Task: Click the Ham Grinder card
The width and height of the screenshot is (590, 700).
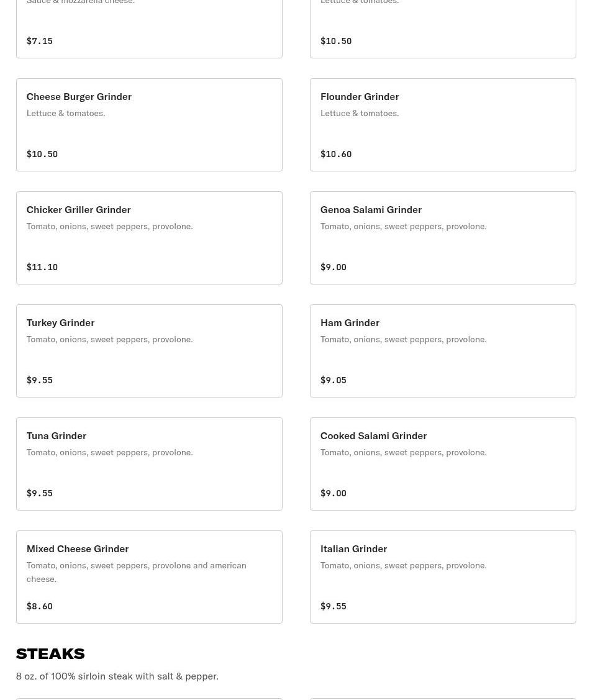Action: click(443, 350)
